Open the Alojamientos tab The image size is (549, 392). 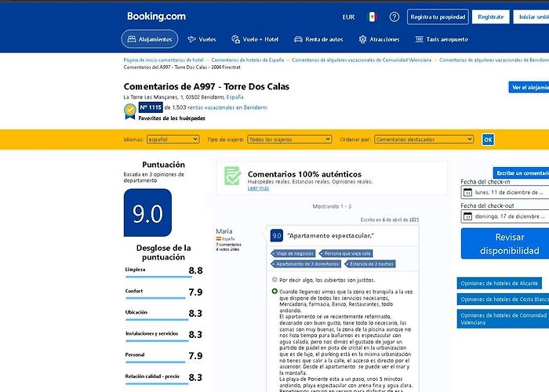[x=150, y=39]
